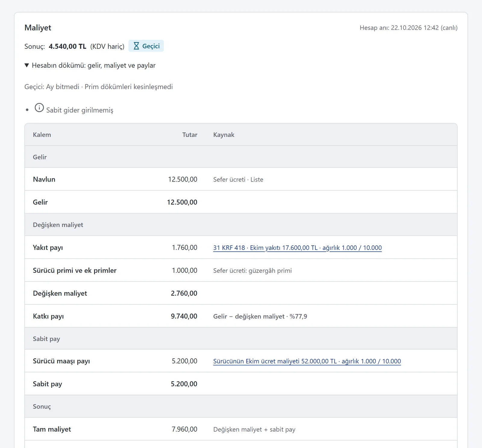Click the Tam maliyet amount 7.960,00

(x=185, y=429)
